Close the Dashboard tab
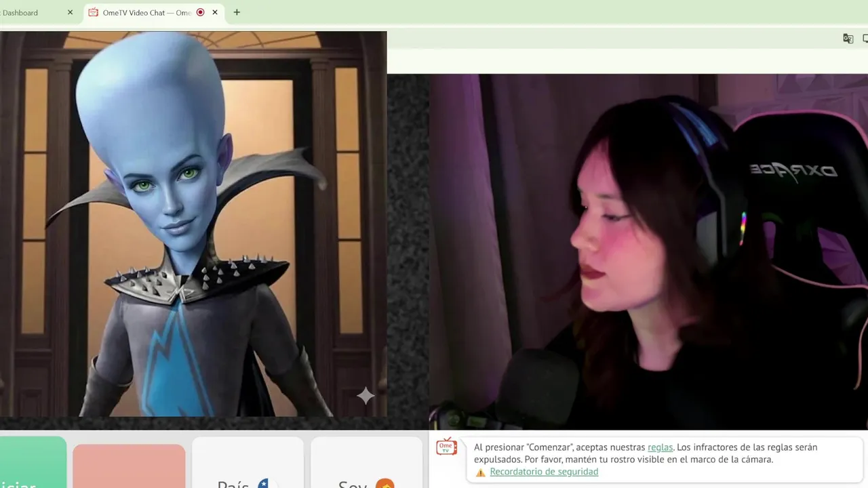This screenshot has height=488, width=868. click(x=70, y=12)
